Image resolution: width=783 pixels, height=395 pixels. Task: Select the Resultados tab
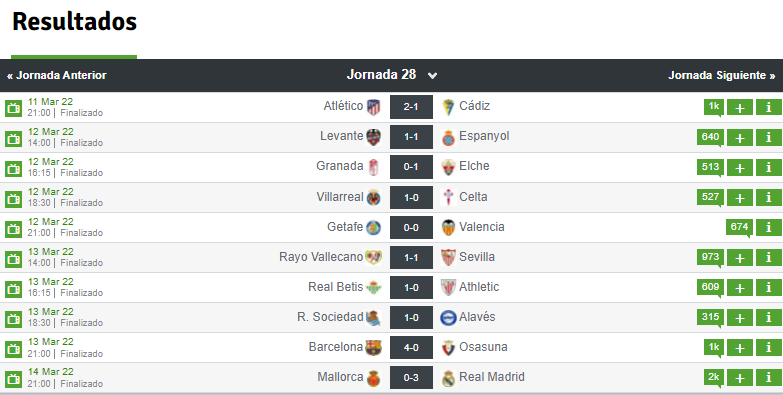pos(74,22)
